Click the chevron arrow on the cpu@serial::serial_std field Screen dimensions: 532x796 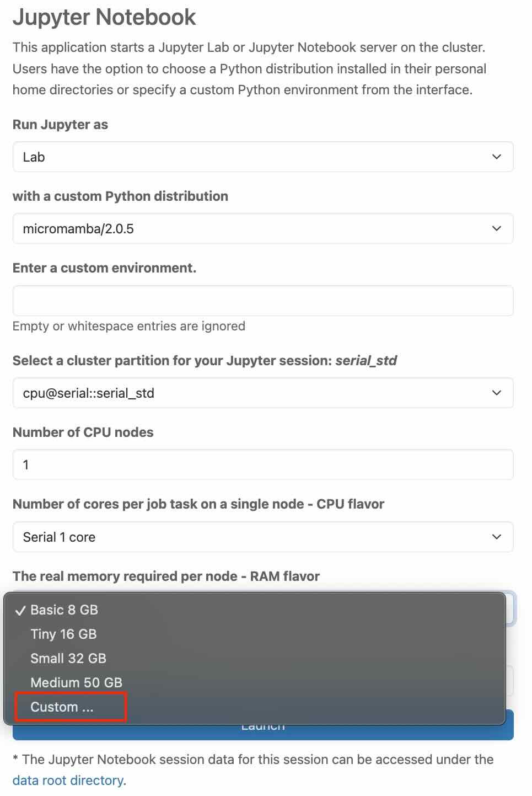pos(496,393)
